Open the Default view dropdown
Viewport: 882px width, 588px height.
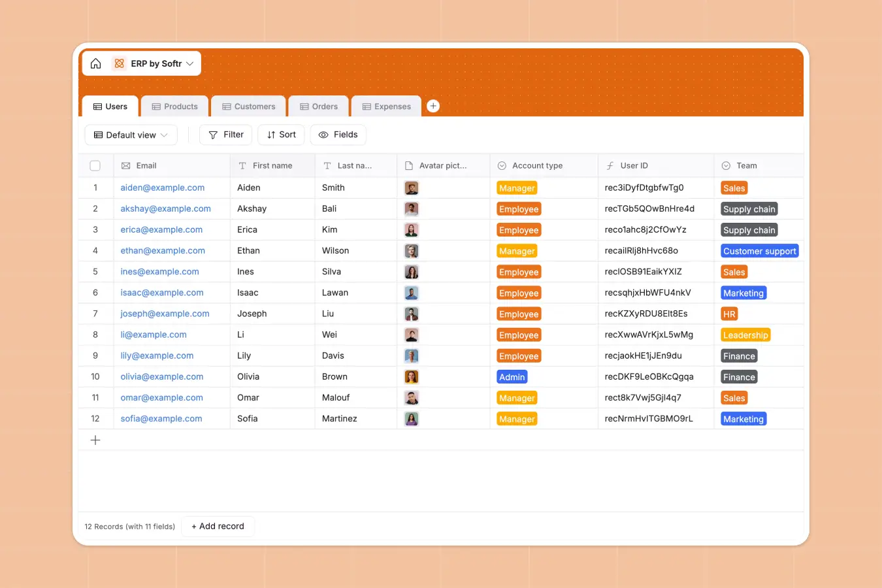[x=131, y=135]
